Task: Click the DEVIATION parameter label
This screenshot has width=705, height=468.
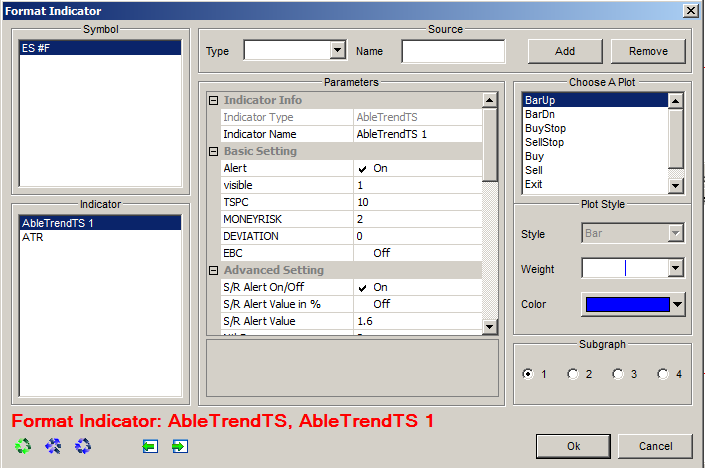Action: click(251, 236)
